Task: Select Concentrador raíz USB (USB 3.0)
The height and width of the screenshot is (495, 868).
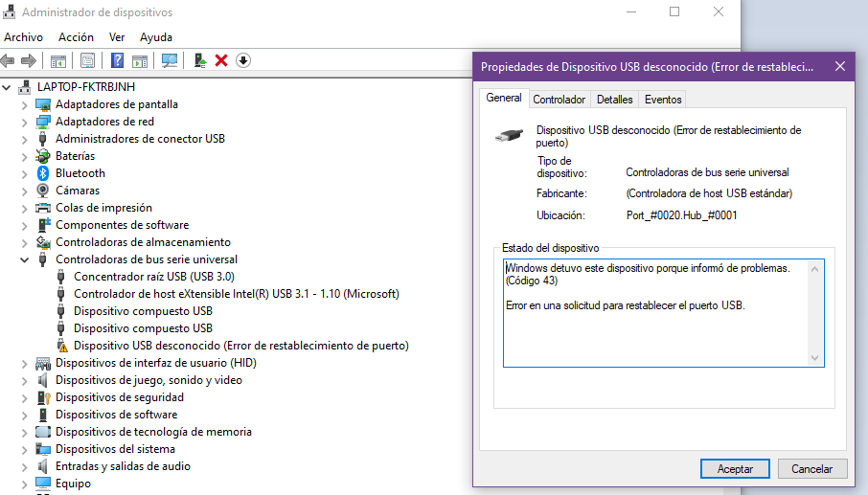Action: [x=154, y=277]
